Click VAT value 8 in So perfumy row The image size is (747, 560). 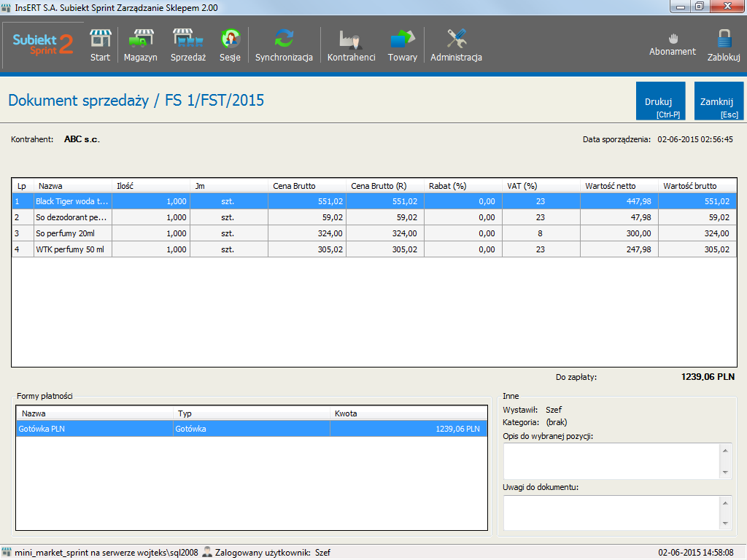542,233
